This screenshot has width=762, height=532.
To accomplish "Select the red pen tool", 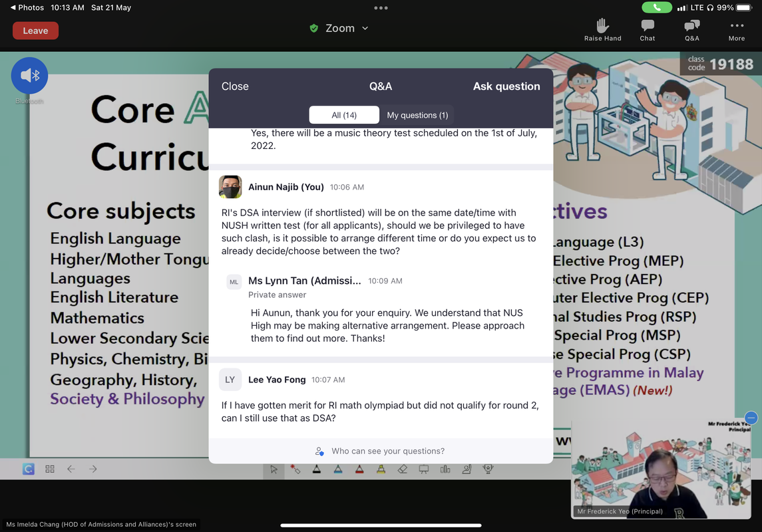I will click(x=359, y=469).
